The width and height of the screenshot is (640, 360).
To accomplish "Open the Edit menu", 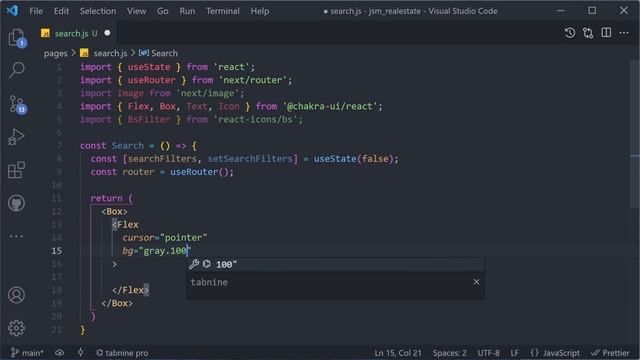I will 61,11.
